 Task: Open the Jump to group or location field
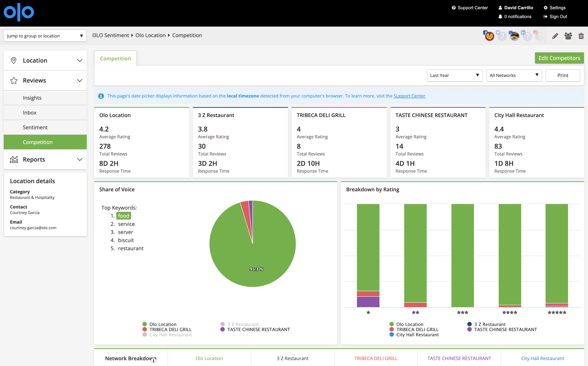(45, 36)
